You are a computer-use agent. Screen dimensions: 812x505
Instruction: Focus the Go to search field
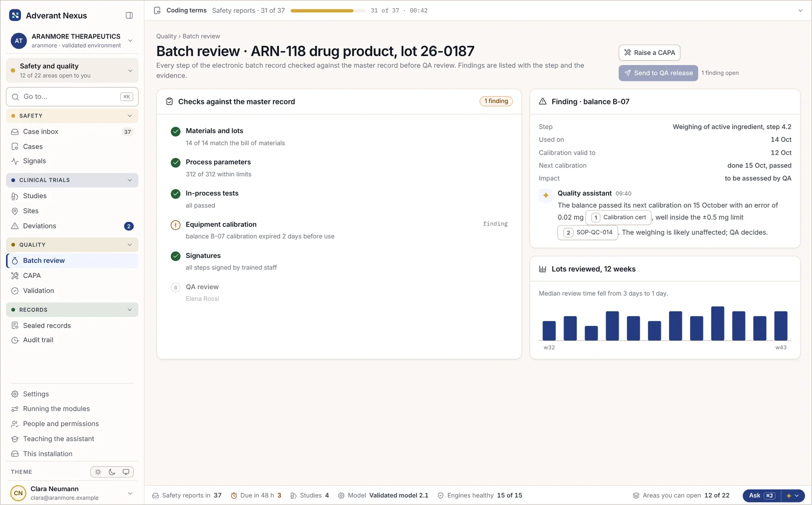coord(72,97)
